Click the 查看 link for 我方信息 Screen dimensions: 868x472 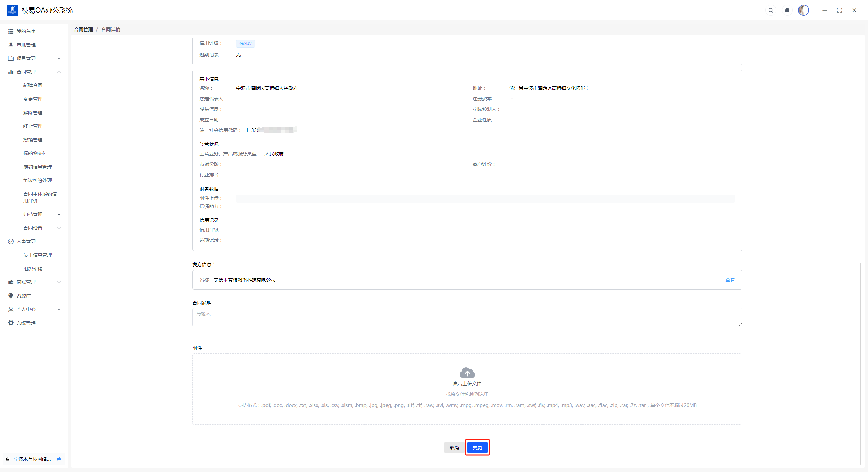pyautogui.click(x=730, y=280)
